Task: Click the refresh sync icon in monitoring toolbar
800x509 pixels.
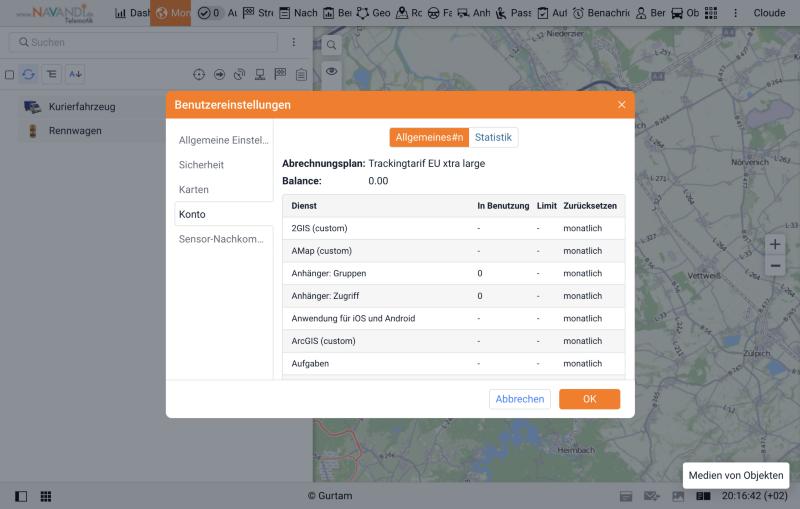Action: pos(29,74)
